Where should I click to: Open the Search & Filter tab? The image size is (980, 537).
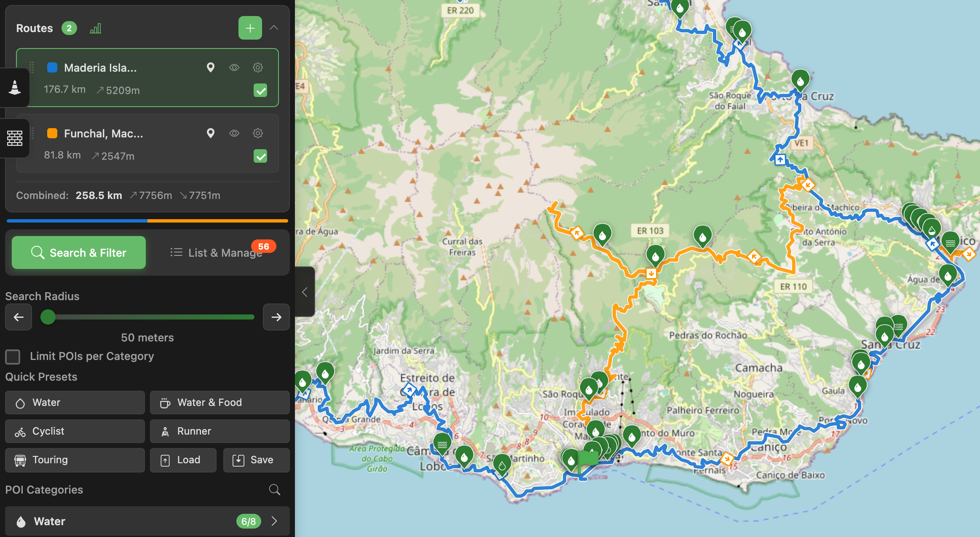(x=78, y=252)
